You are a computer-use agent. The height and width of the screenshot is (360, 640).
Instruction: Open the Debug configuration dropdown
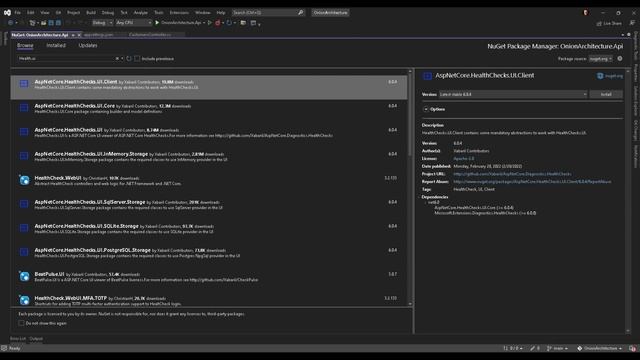102,23
